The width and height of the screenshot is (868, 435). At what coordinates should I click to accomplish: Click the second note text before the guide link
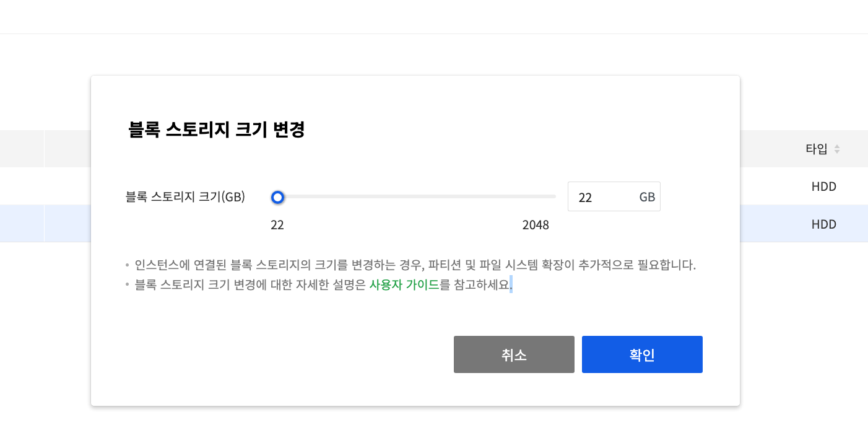[251, 285]
